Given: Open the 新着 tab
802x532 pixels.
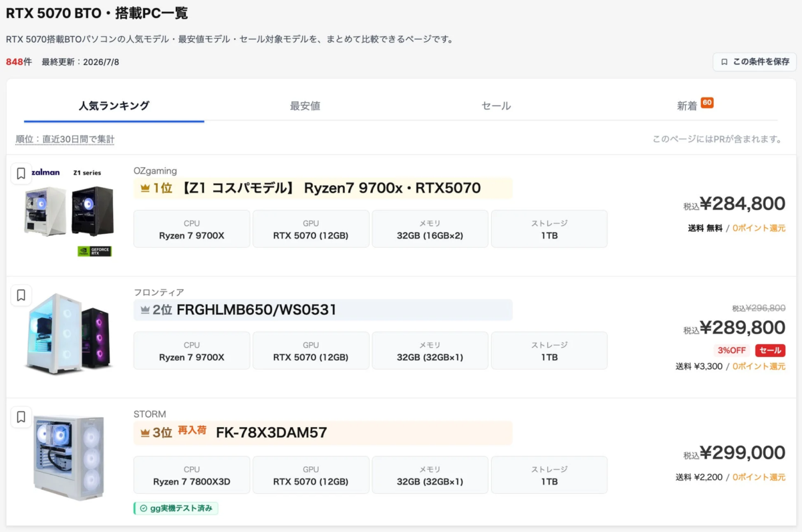Looking at the screenshot, I should [687, 106].
